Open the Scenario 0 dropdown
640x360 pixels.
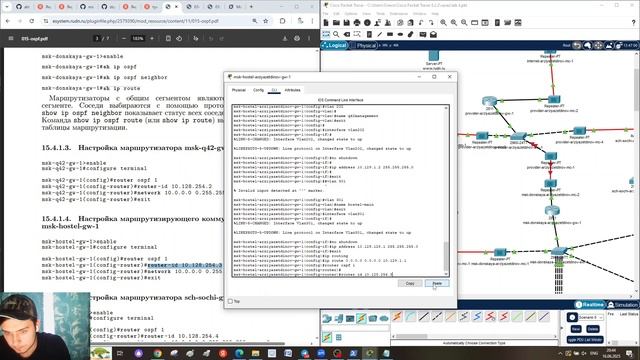tap(591, 317)
